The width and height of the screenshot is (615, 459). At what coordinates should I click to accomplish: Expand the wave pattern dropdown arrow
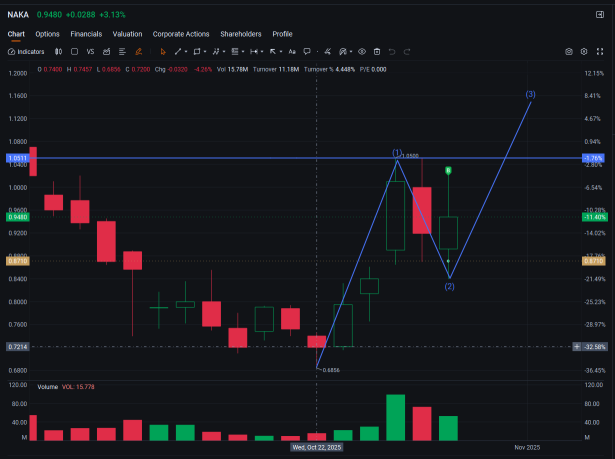tap(224, 52)
